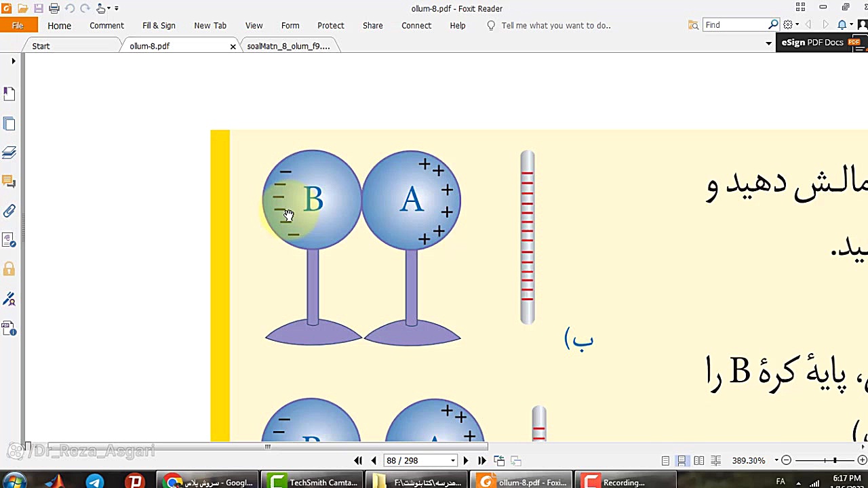Customize the Quick Access toolbar dropdown

coord(116,8)
